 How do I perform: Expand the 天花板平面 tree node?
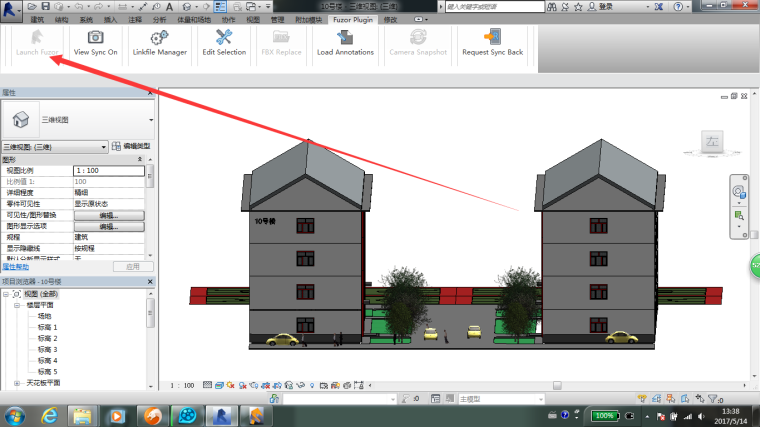(18, 382)
